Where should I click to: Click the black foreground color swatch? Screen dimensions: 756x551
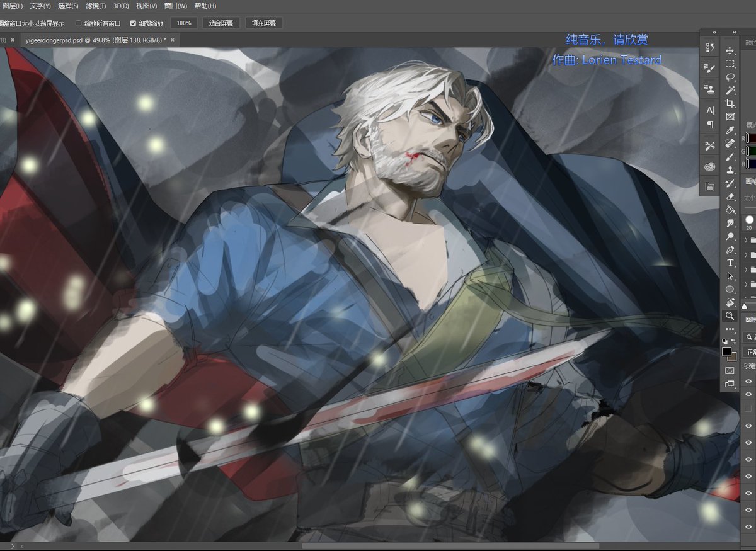726,351
